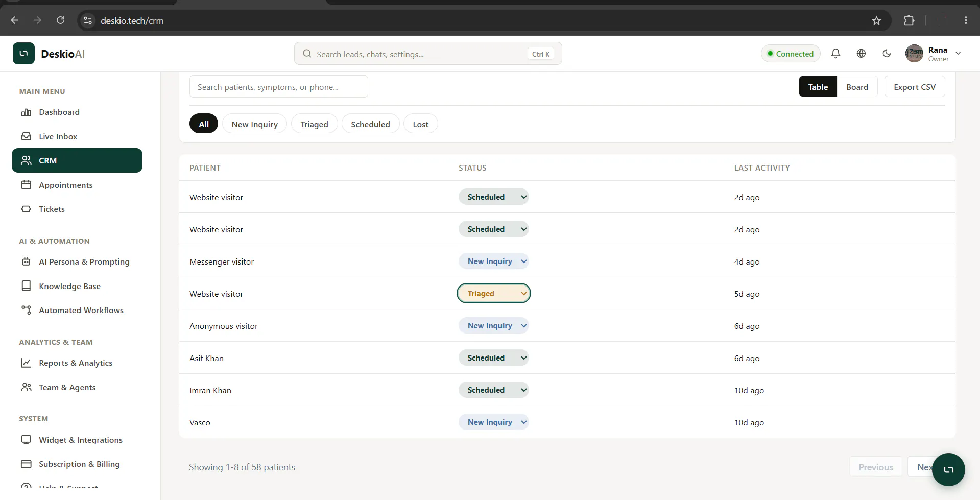Screen dimensions: 980x500
Task: Click Rana's profile avatar
Action: click(x=914, y=54)
